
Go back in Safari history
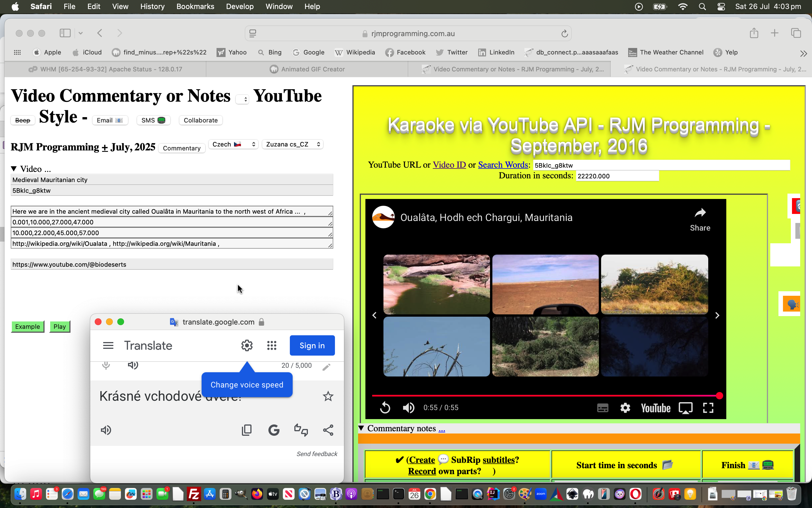[x=100, y=33]
